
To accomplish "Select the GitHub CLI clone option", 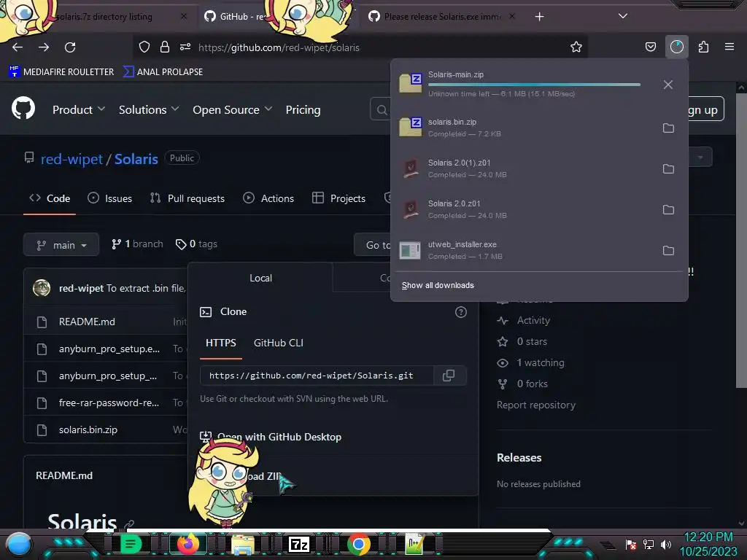I will coord(278,343).
